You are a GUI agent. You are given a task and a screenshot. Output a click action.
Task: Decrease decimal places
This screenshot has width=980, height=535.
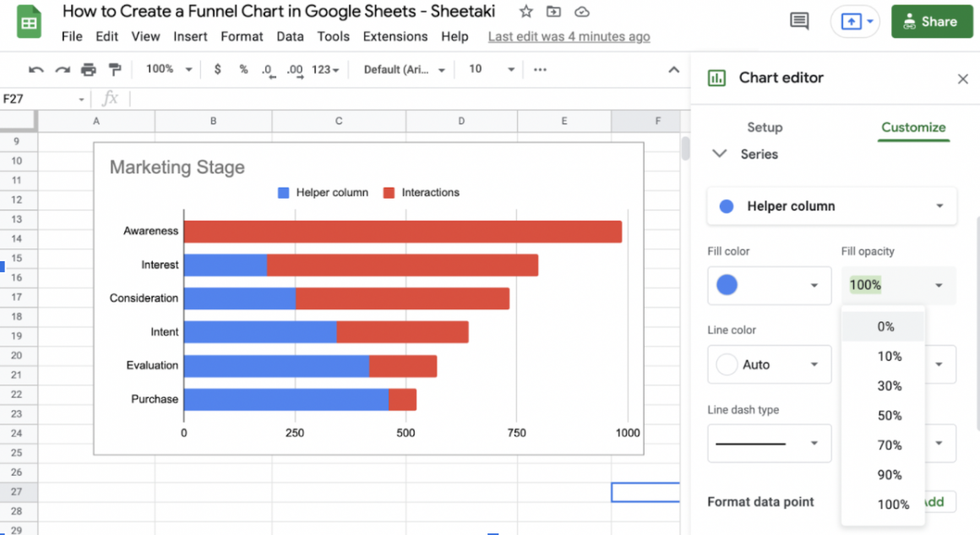click(267, 69)
